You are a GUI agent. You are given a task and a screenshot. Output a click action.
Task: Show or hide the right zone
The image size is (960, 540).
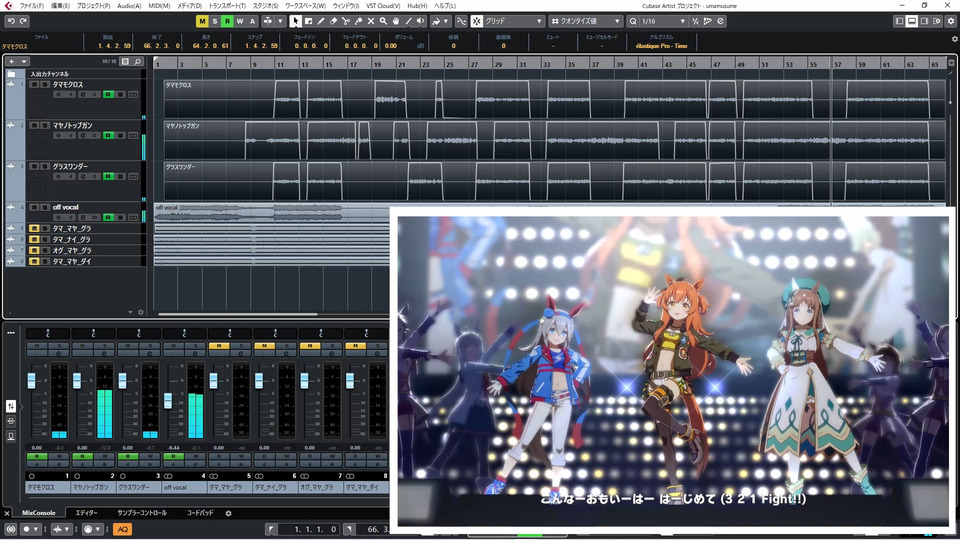(924, 21)
